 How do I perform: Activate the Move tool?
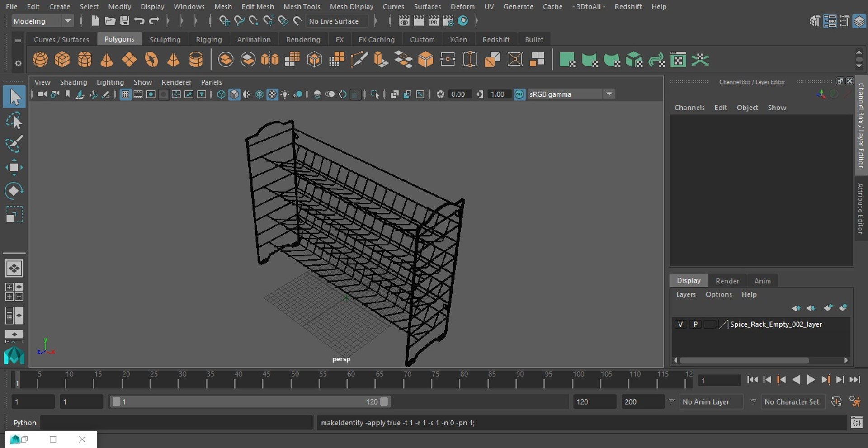[14, 167]
